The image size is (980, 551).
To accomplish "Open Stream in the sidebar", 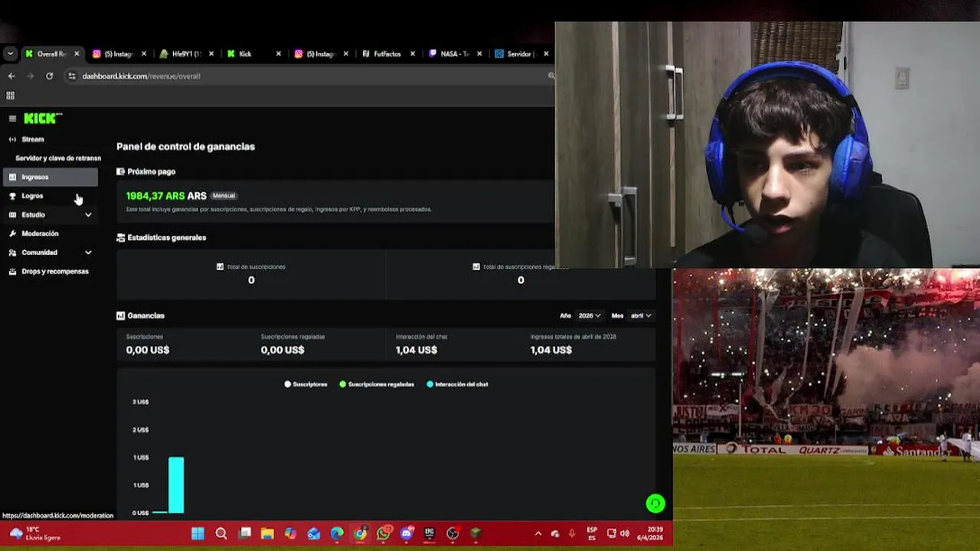I will click(33, 139).
